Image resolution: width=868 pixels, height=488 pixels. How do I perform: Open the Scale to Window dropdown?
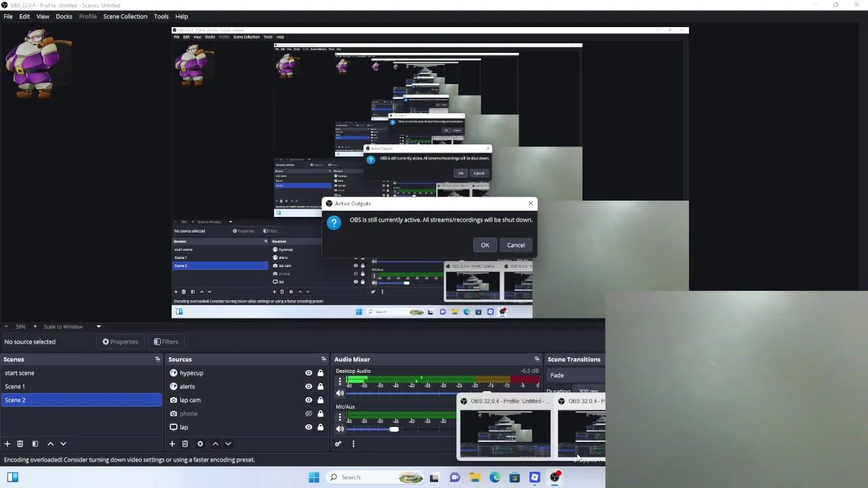click(72, 327)
